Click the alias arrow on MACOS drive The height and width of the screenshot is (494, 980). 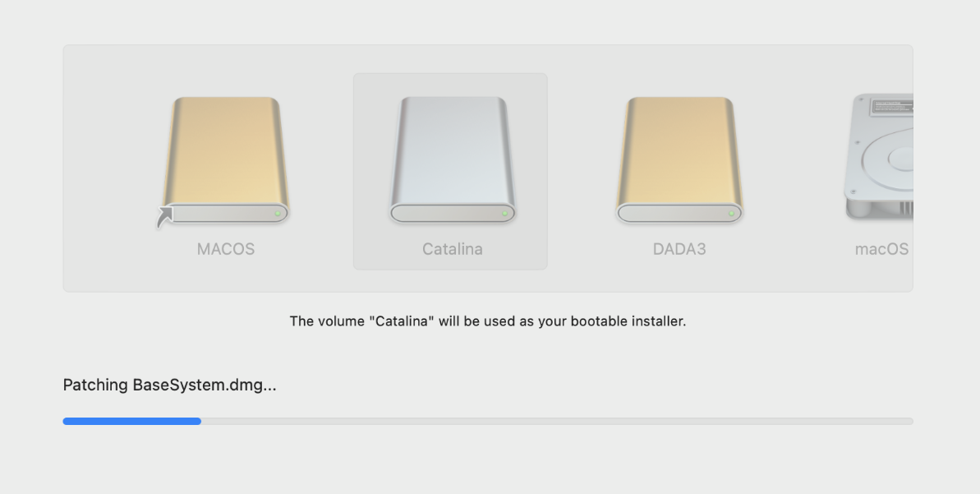pos(165,217)
